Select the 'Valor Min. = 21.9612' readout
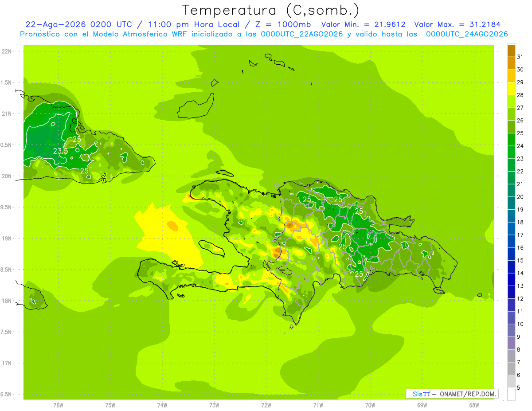 [363, 25]
